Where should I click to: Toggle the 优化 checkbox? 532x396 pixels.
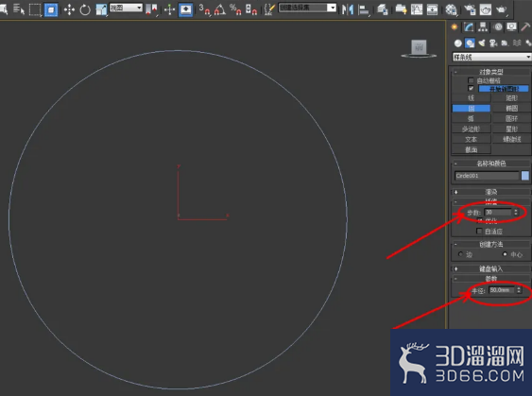coord(479,221)
